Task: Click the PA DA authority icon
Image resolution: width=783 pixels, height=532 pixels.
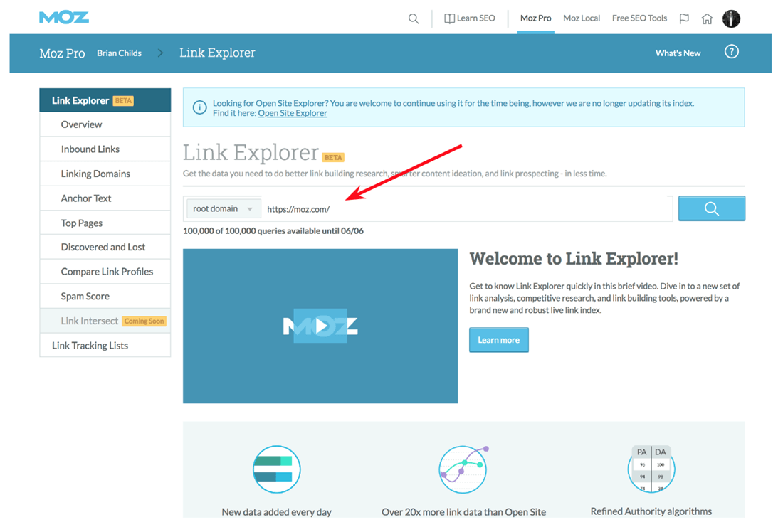Action: (651, 468)
